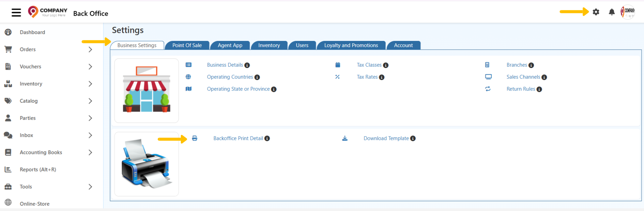
Task: Go to Dashboard in the sidebar
Action: click(32, 32)
